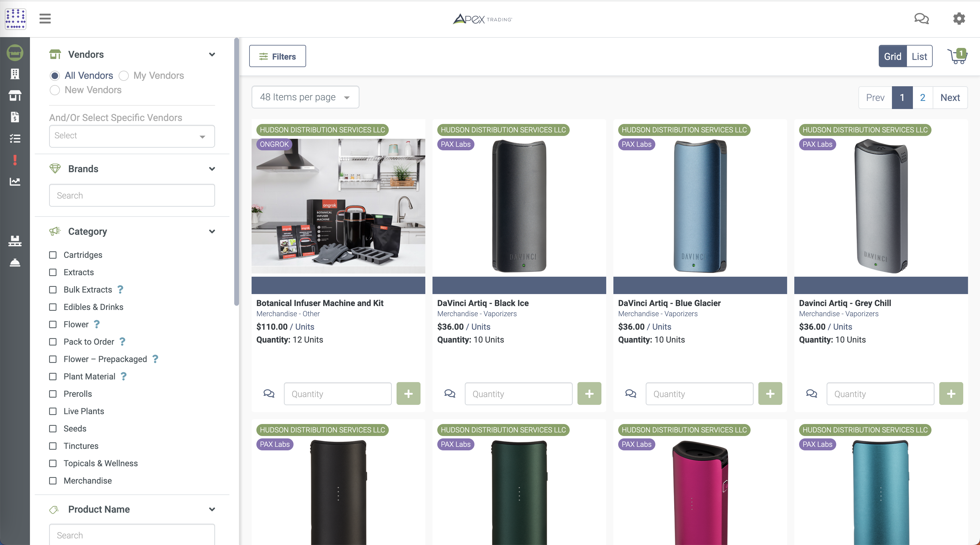980x545 pixels.
Task: Open messages chat icon in header
Action: coord(921,19)
